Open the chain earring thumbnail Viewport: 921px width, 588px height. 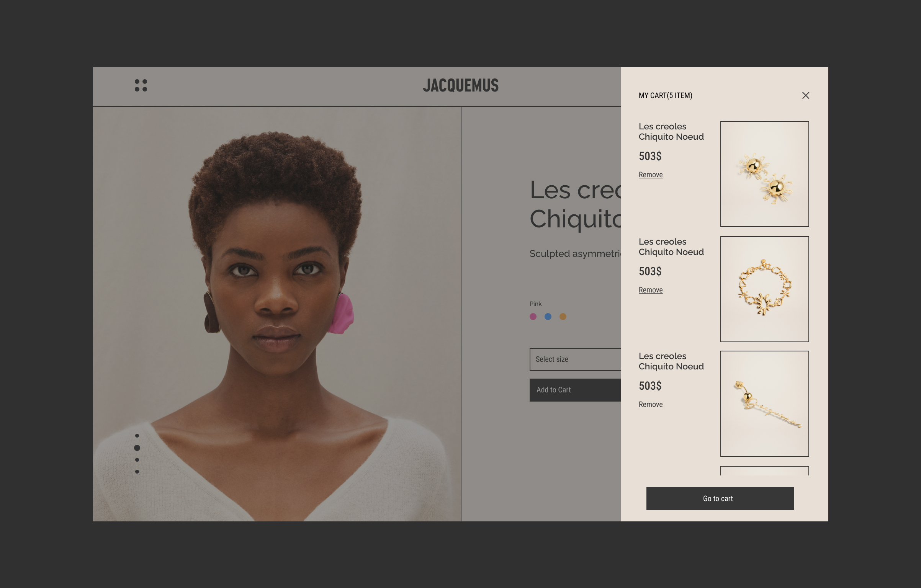tap(764, 403)
